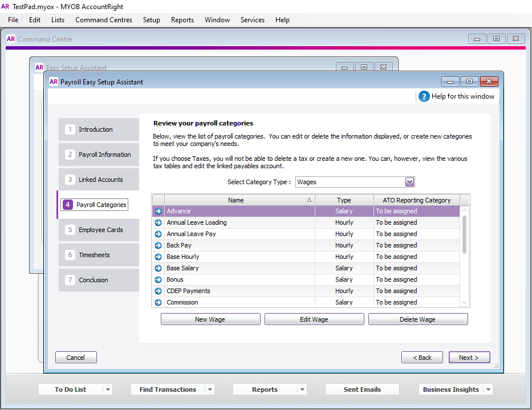Click the scroll down arrow in payroll list

(465, 302)
